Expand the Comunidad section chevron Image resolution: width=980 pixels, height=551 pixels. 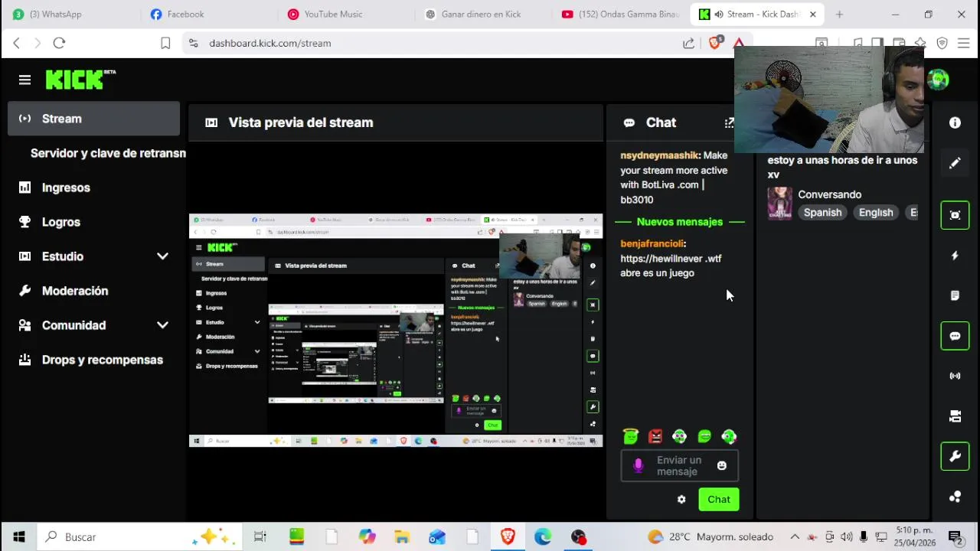(162, 325)
